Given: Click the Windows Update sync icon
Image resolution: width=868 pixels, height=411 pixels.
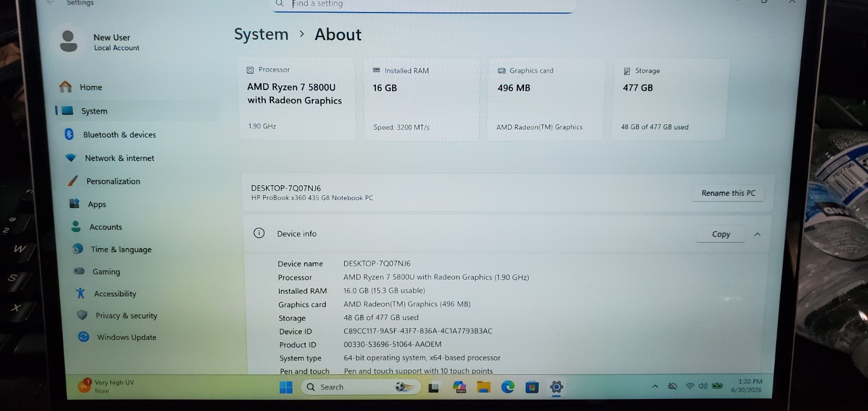Looking at the screenshot, I should (84, 337).
